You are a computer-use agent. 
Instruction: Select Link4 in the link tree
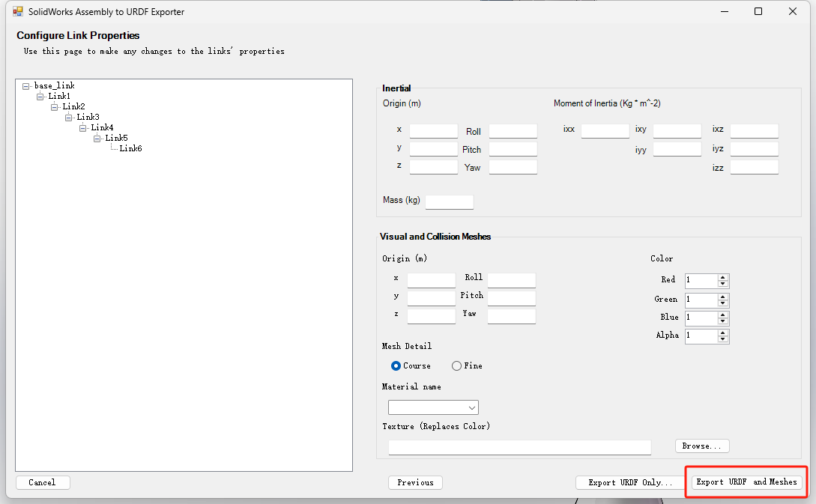coord(102,127)
